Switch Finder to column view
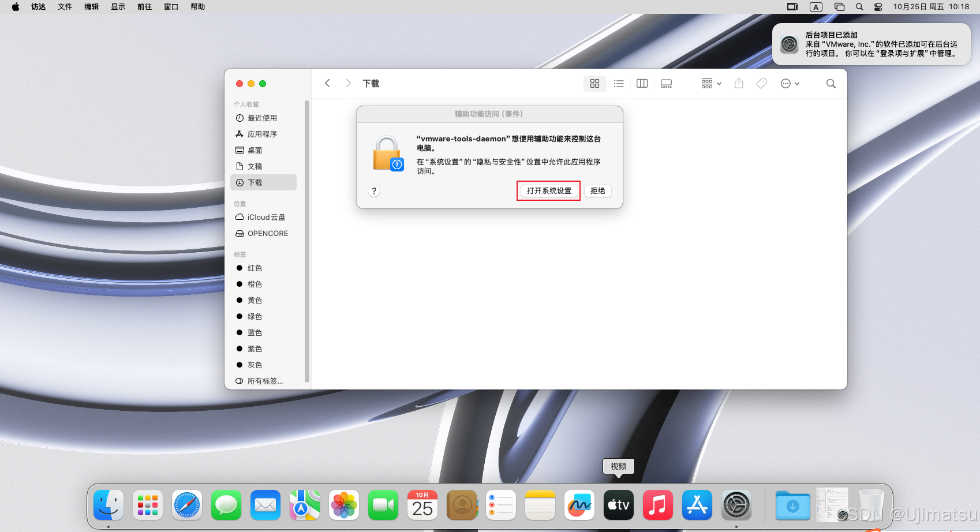Image resolution: width=980 pixels, height=532 pixels. (642, 84)
